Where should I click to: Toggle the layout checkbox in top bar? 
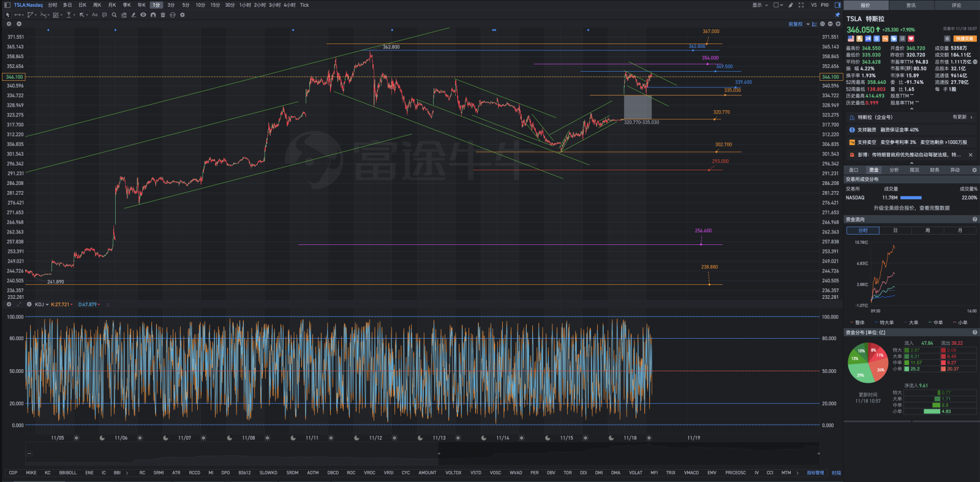pyautogui.click(x=776, y=5)
